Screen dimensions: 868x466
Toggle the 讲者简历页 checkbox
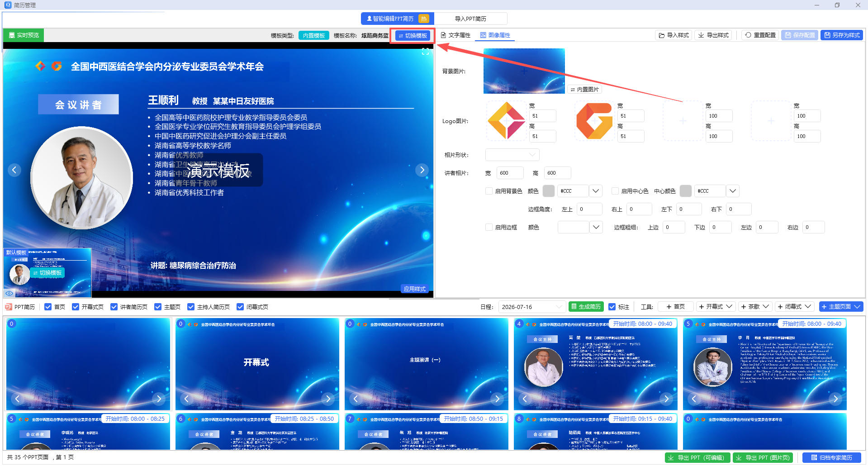114,307
